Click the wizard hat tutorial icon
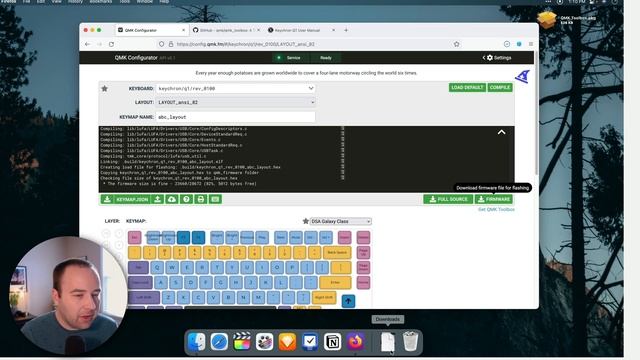The height and width of the screenshot is (360, 640). click(x=522, y=76)
